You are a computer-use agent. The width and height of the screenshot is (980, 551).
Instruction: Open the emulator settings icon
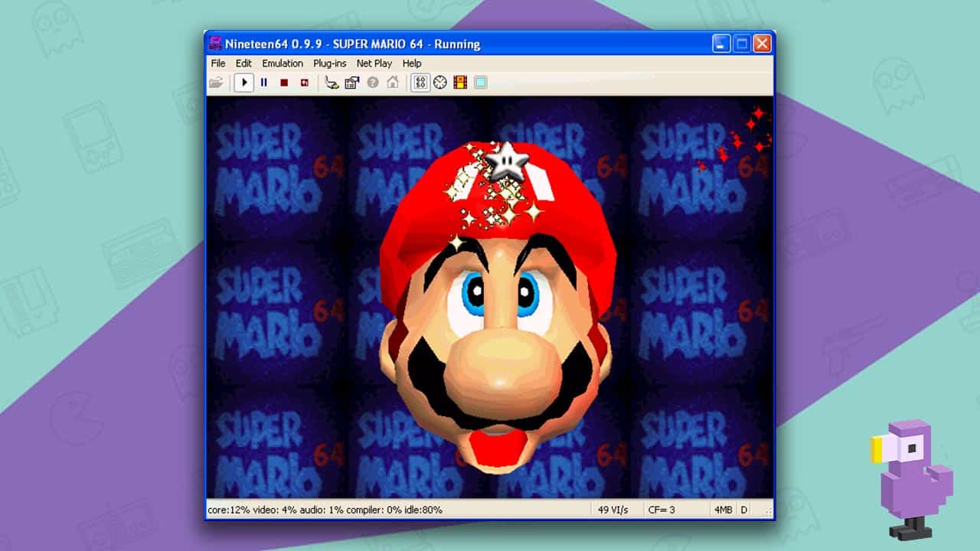(352, 82)
